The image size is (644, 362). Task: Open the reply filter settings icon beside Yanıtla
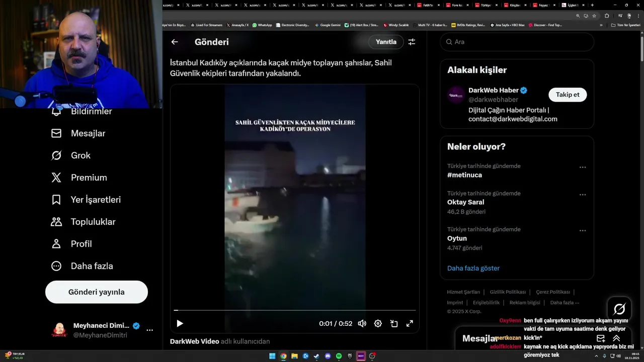click(412, 42)
